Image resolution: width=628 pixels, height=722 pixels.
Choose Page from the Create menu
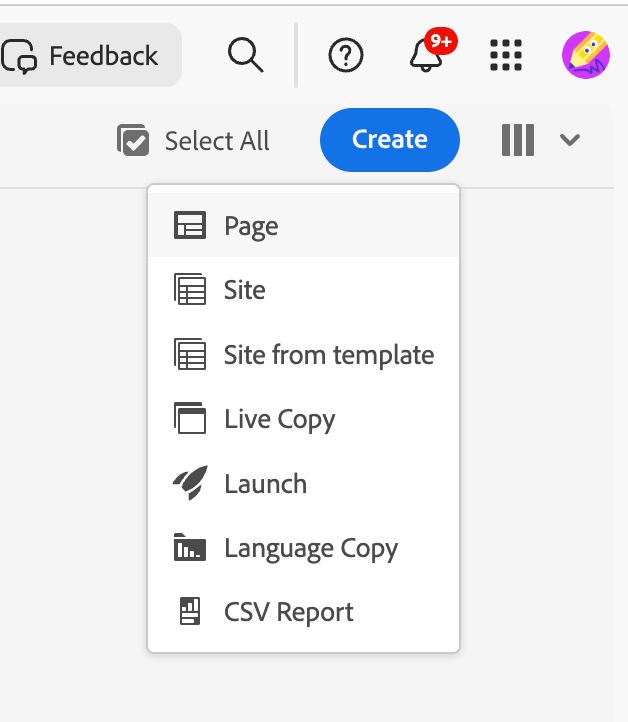(303, 226)
